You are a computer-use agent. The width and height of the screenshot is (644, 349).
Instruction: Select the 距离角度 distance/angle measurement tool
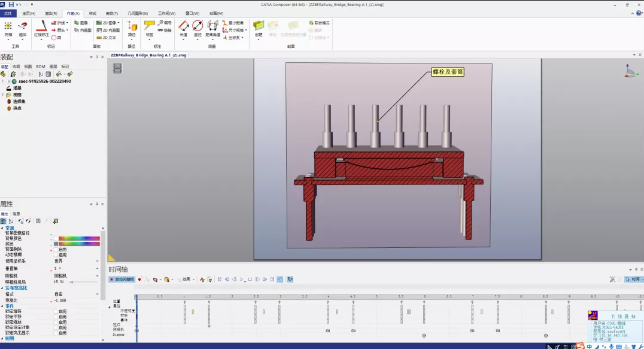[x=212, y=29]
